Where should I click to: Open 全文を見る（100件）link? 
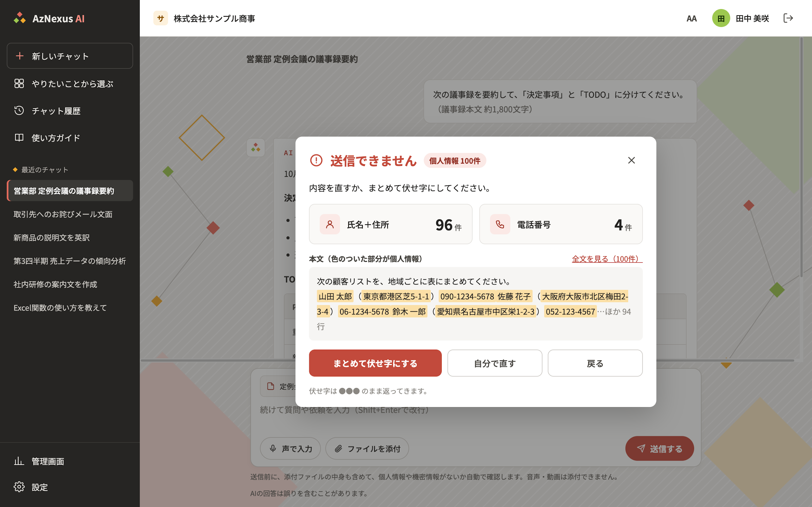tap(607, 259)
